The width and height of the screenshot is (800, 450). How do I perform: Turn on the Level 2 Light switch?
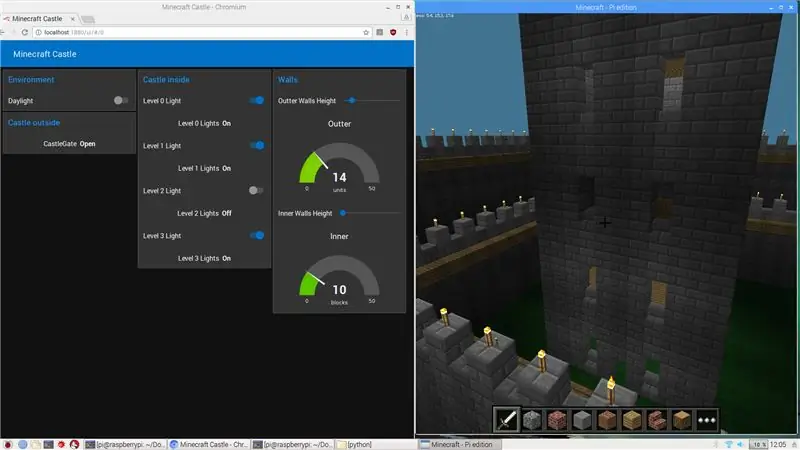(256, 190)
